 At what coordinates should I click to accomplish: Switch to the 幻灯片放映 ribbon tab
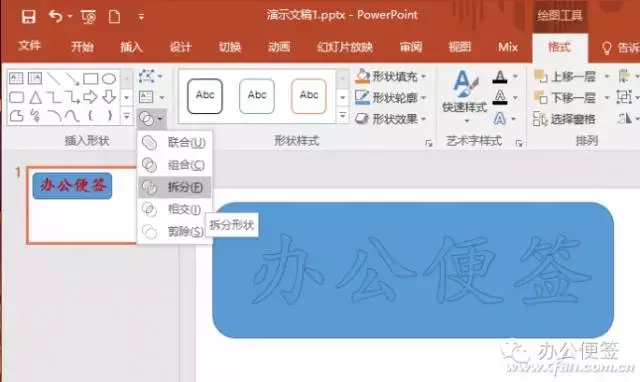tap(345, 47)
